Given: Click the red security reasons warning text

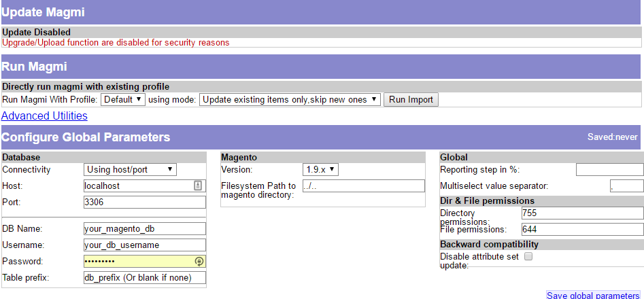Looking at the screenshot, I should [x=116, y=42].
